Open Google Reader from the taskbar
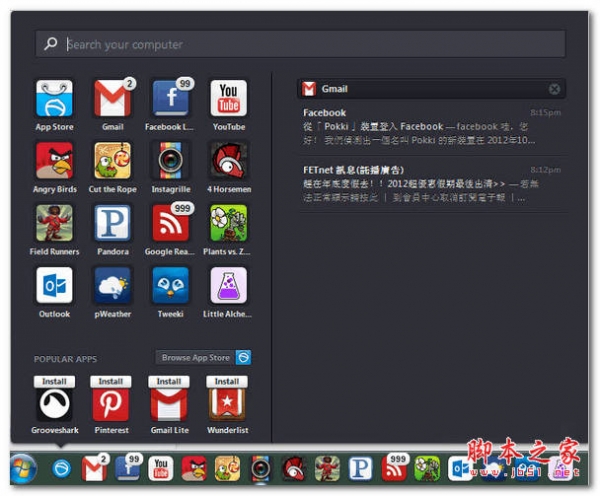The width and height of the screenshot is (600, 496). (394, 469)
